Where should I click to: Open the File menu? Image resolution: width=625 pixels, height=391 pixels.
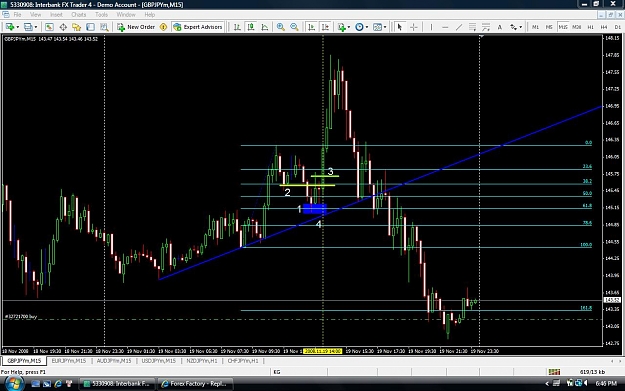17,14
